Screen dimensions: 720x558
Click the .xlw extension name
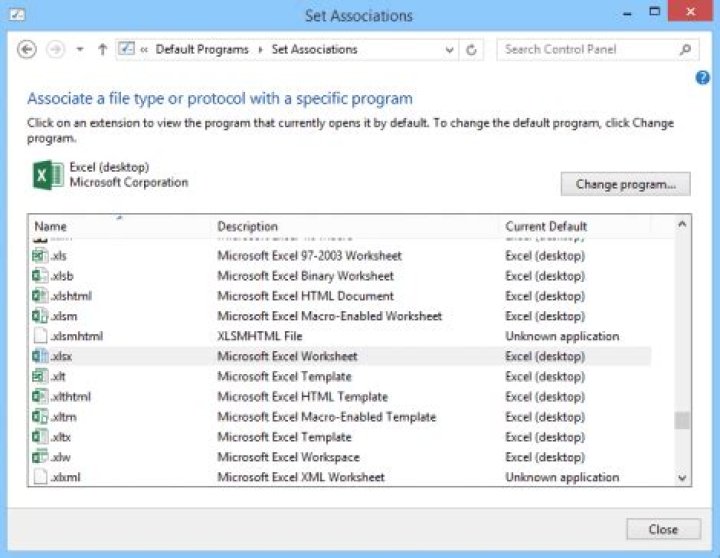click(61, 457)
